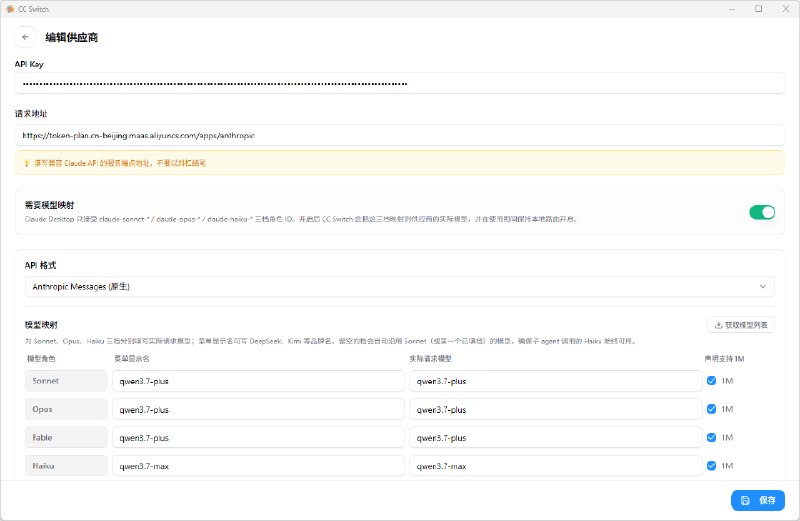Screen dimensions: 800x521
Task: Edit the Haiku display name field with qwen3.7-max
Action: point(258,466)
